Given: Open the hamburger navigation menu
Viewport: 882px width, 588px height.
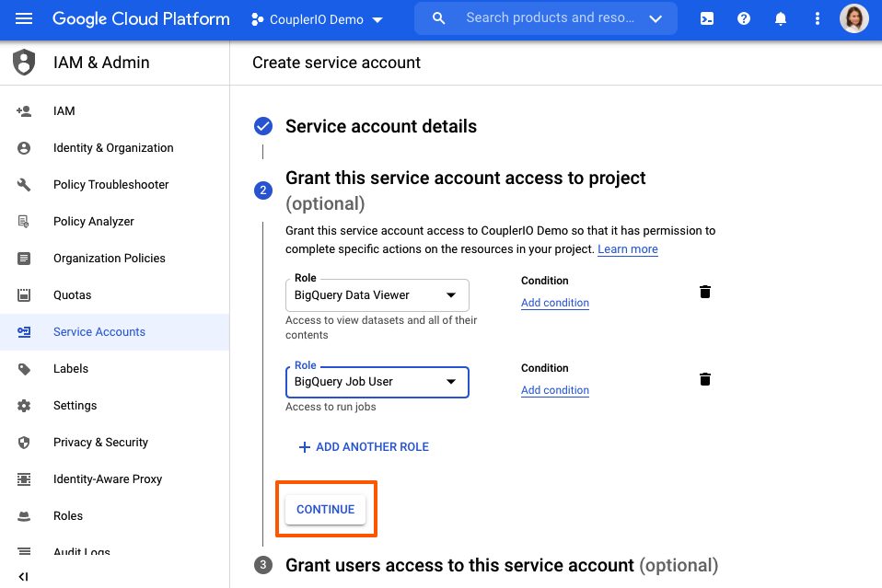Looking at the screenshot, I should [x=24, y=19].
